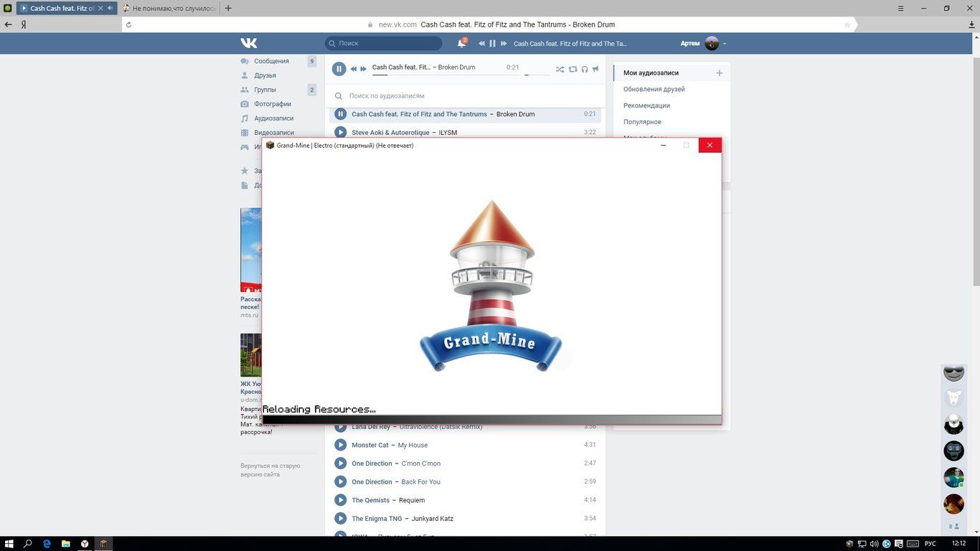The height and width of the screenshot is (551, 980).
Task: Click the audio search field "Поиск по аудиозаписям"
Action: click(x=466, y=95)
